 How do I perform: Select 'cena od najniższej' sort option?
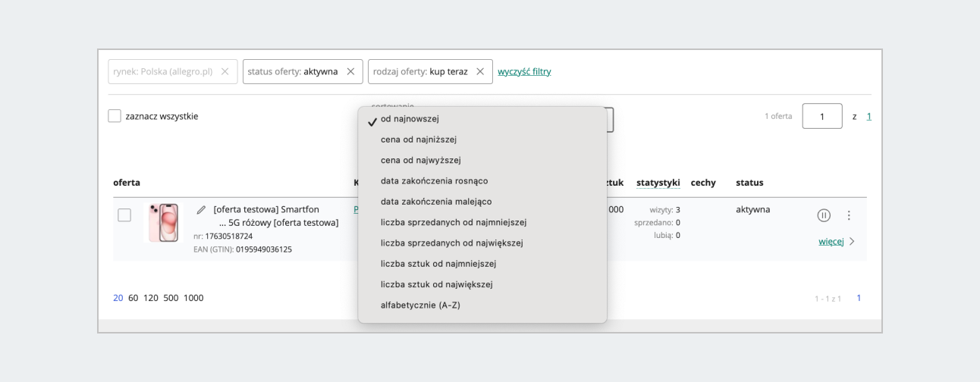point(418,139)
